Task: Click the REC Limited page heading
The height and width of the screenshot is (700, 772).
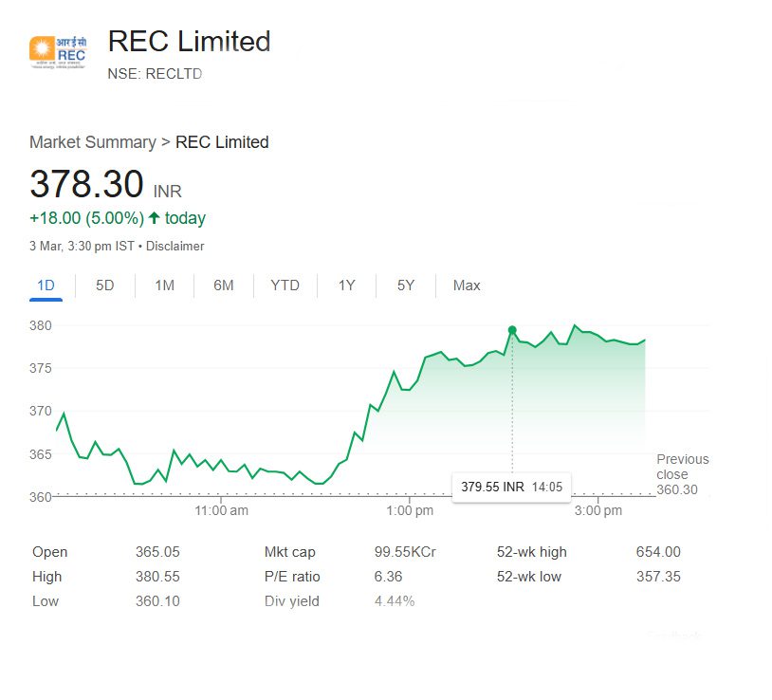Action: 189,41
